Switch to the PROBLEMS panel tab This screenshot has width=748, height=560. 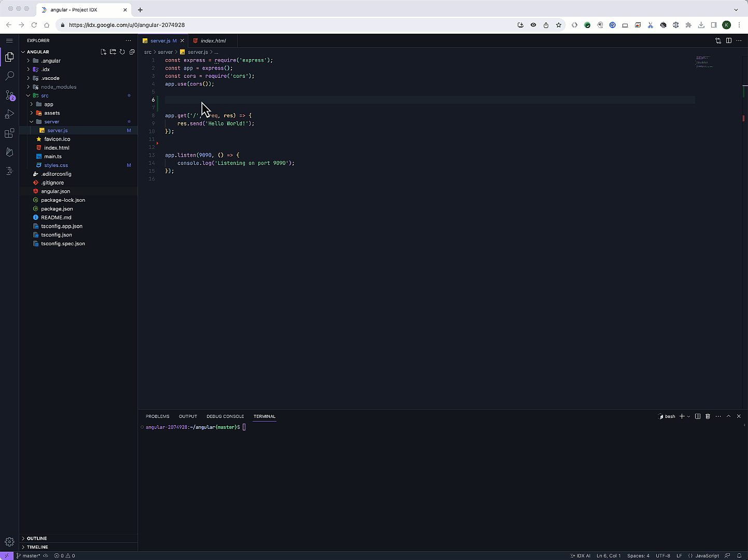click(158, 416)
